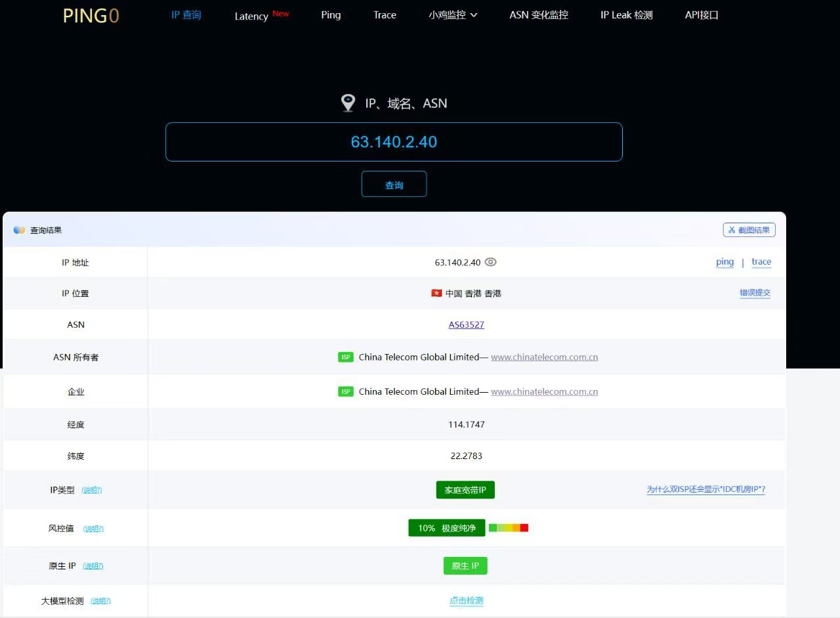
Task: Expand the 小鸡监控 dropdown menu
Action: click(453, 14)
